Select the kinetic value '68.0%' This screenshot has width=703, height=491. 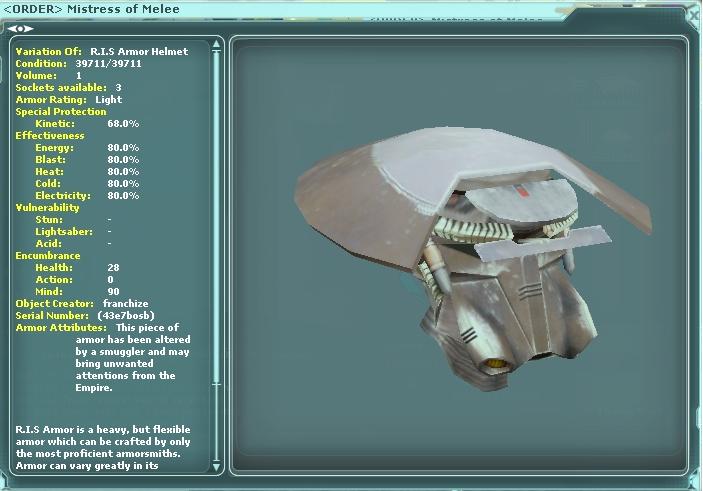click(x=123, y=124)
